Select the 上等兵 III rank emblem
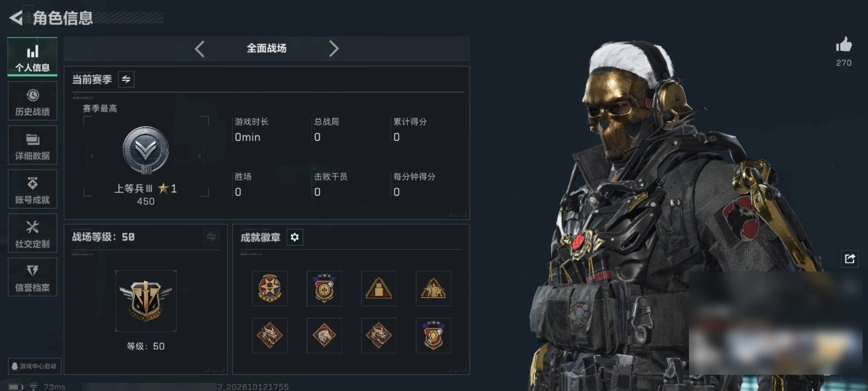 click(x=145, y=150)
